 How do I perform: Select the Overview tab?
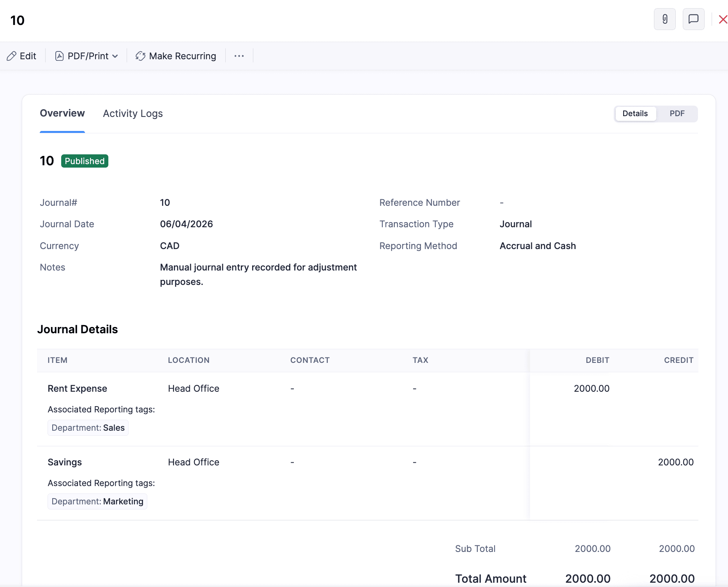click(x=62, y=113)
